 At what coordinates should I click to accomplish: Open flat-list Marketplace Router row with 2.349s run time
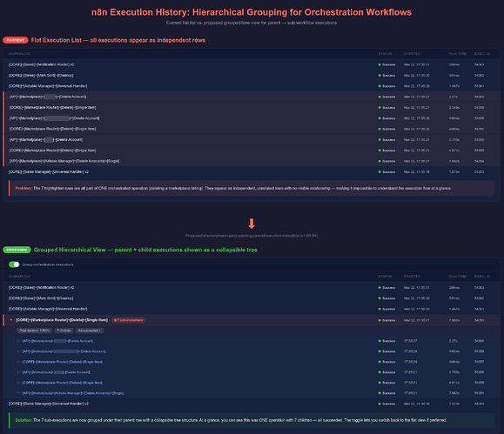[252, 108]
